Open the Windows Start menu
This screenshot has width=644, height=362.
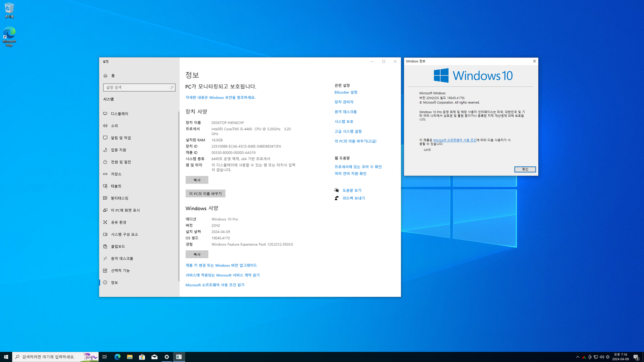click(x=6, y=357)
